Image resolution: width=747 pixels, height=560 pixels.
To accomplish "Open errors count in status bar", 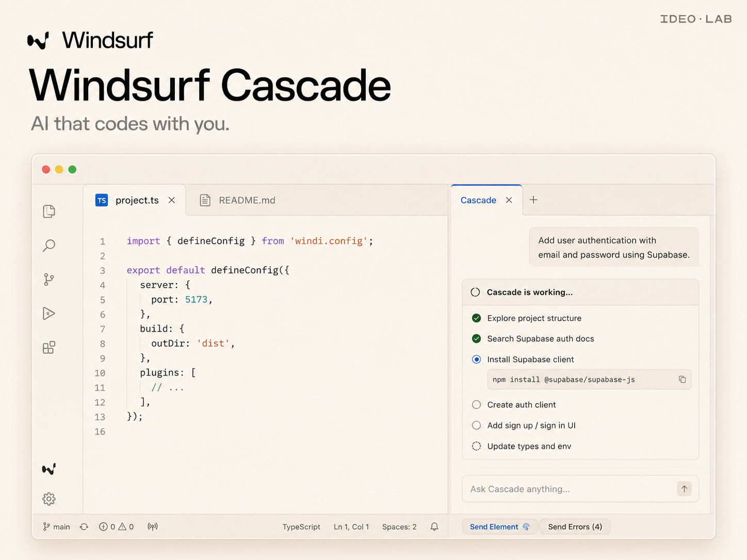I will (107, 526).
